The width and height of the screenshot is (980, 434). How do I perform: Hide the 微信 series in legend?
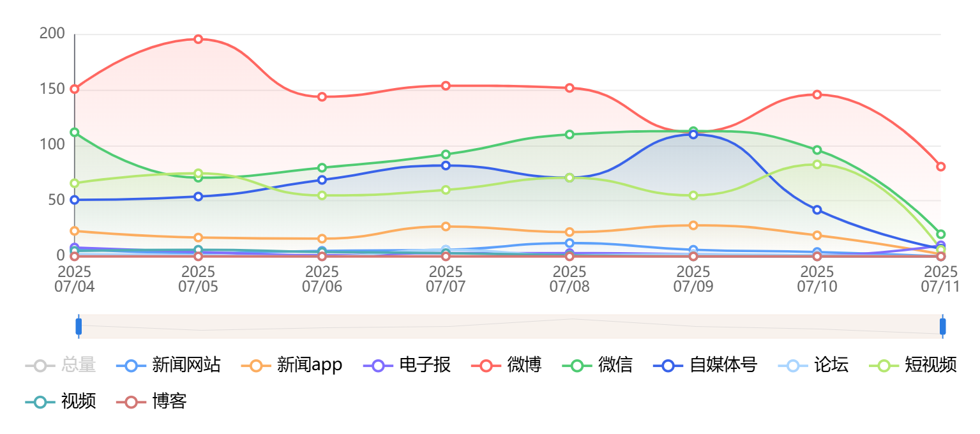click(x=598, y=365)
